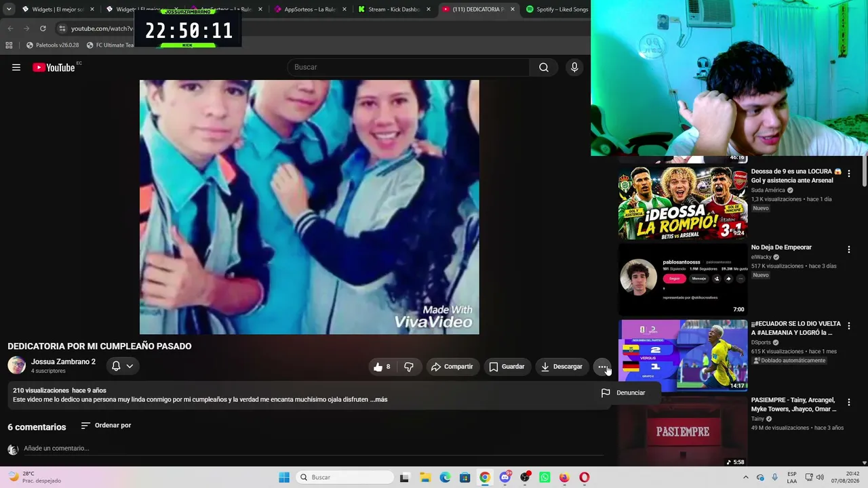The image size is (868, 488).
Task: Open the No Deja De Empeorar title
Action: tap(781, 247)
